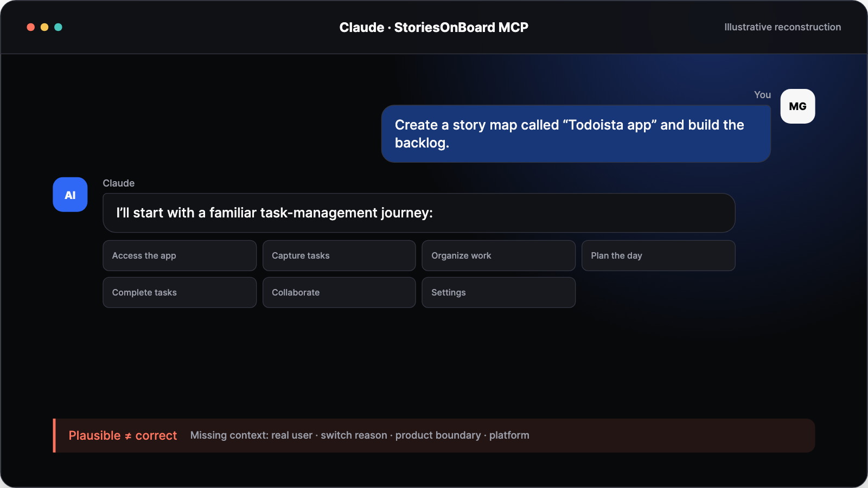Click the "Illustrative reconstruction" label

coord(783,27)
